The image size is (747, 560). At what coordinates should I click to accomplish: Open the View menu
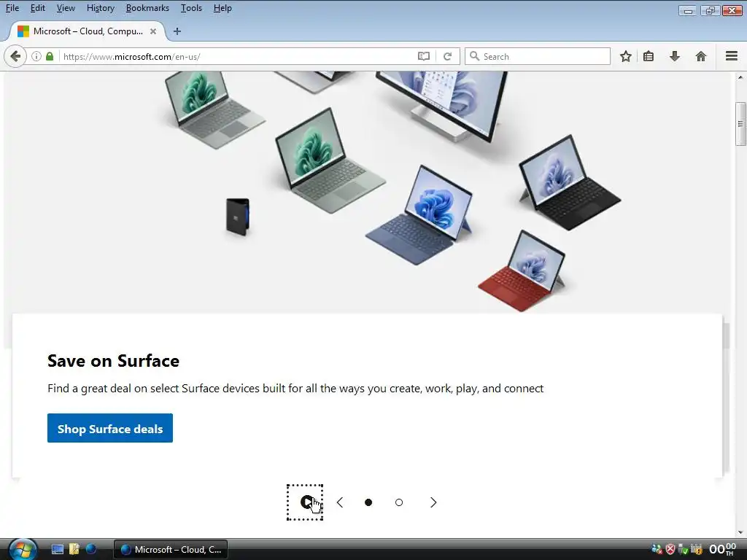(66, 8)
